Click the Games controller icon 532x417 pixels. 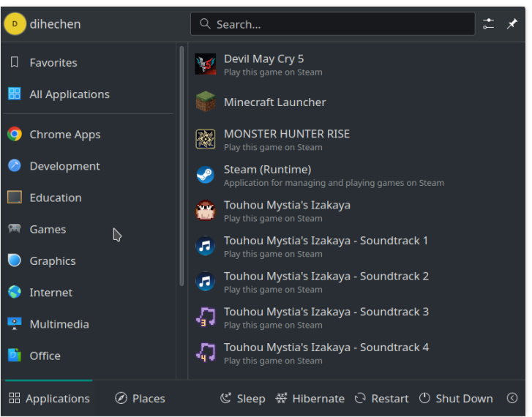[14, 229]
